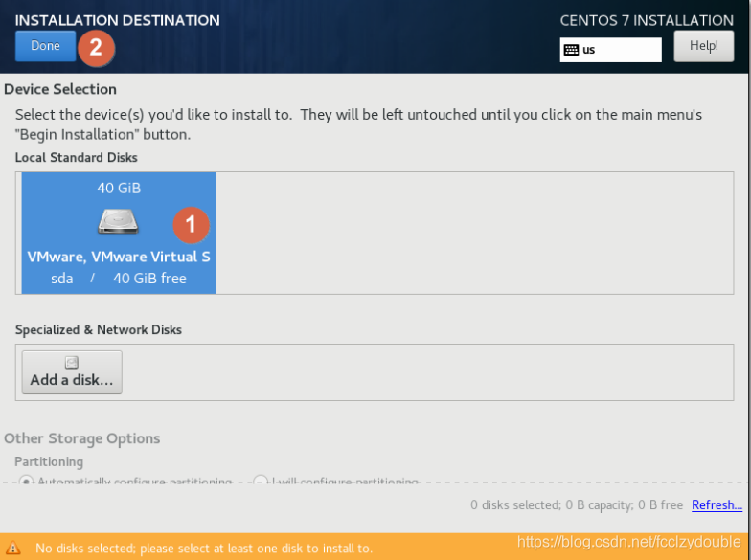751x560 pixels.
Task: Click the Other Storage Options heading
Action: point(82,438)
